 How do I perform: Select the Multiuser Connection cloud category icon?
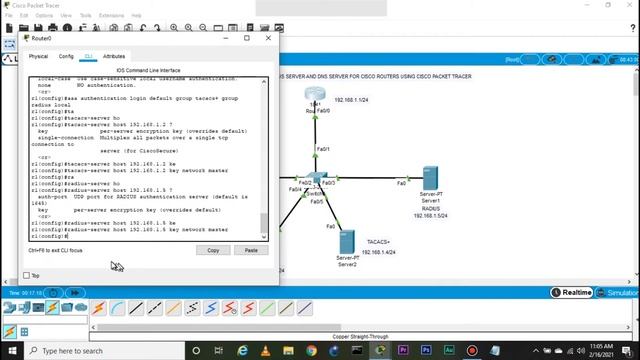click(x=81, y=307)
